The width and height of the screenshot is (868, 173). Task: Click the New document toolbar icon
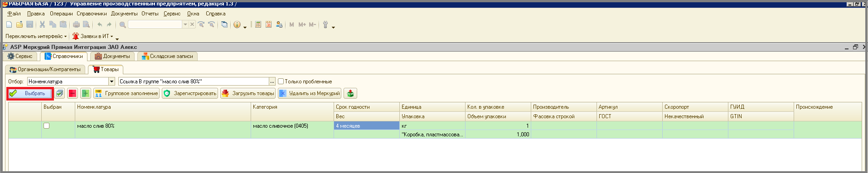(10, 24)
